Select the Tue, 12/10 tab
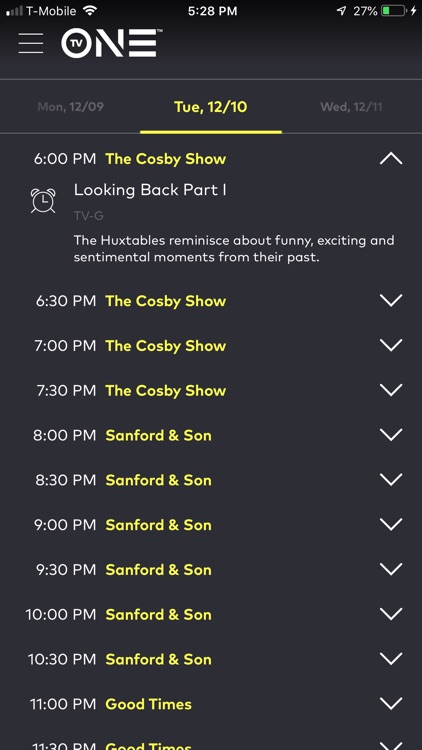 pos(211,107)
